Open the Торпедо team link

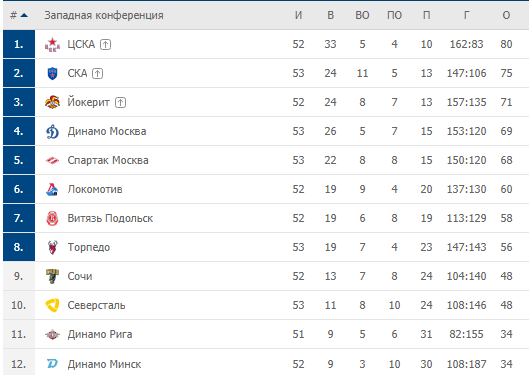tap(89, 248)
